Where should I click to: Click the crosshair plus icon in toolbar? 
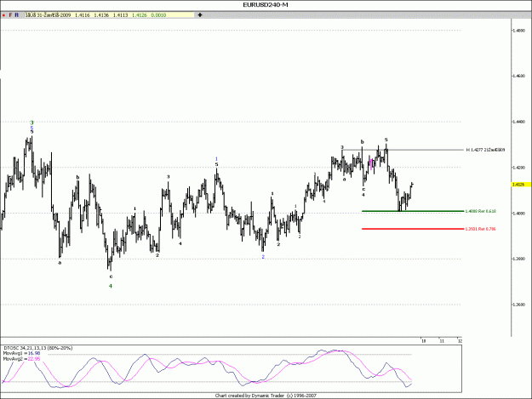pyautogui.click(x=200, y=15)
